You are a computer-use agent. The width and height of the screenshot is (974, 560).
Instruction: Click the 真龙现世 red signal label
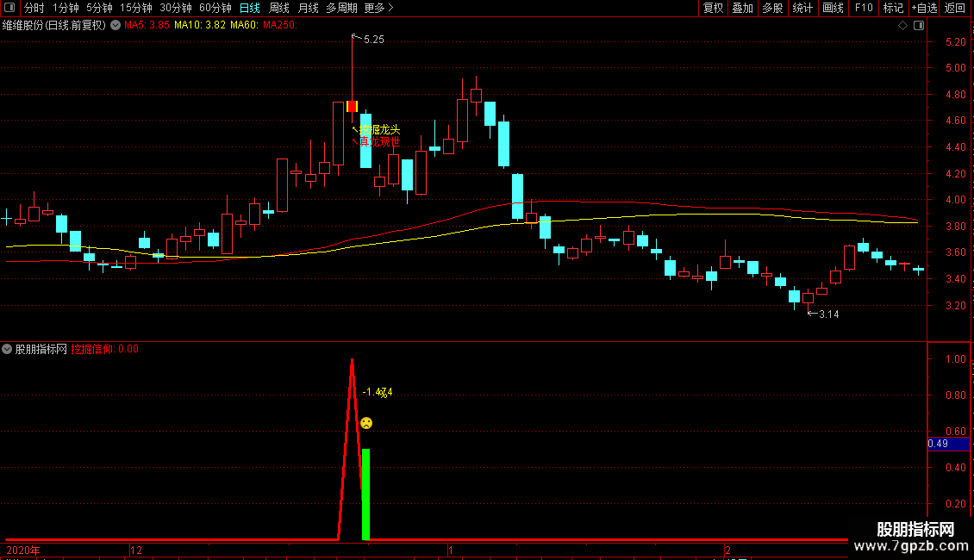click(x=379, y=141)
